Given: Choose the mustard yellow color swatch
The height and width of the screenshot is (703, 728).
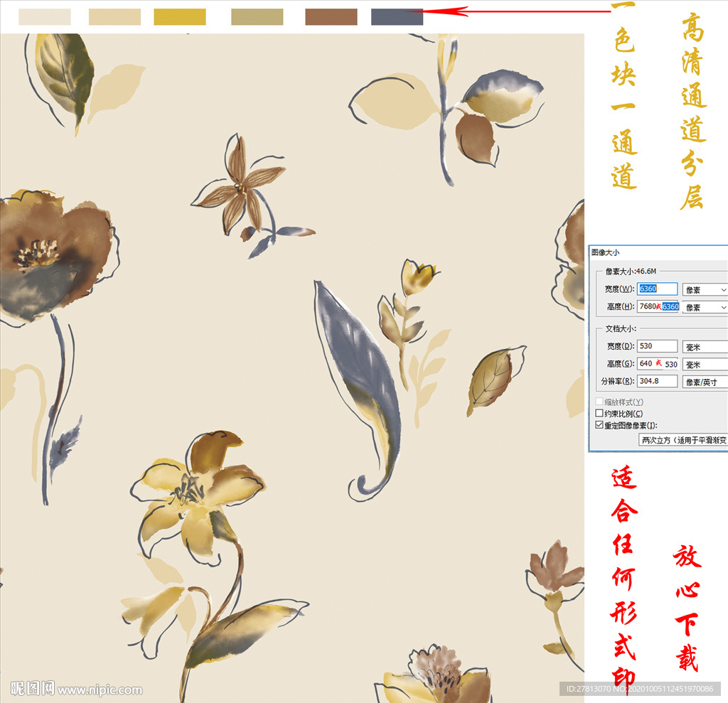Looking at the screenshot, I should tap(180, 17).
